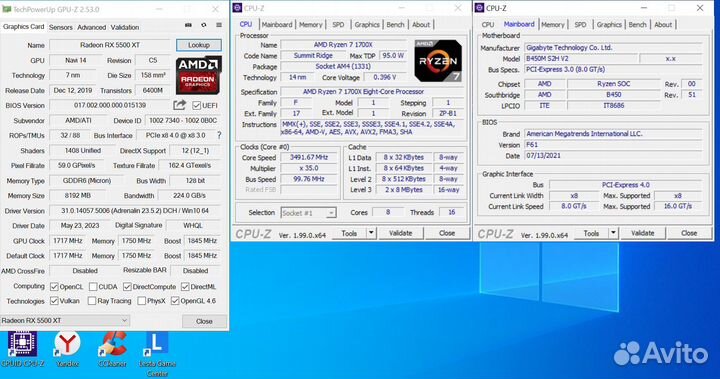Image resolution: width=720 pixels, height=379 pixels.
Task: Open the SPD tab in the processor CPU-Z window
Action: pyautogui.click(x=338, y=24)
